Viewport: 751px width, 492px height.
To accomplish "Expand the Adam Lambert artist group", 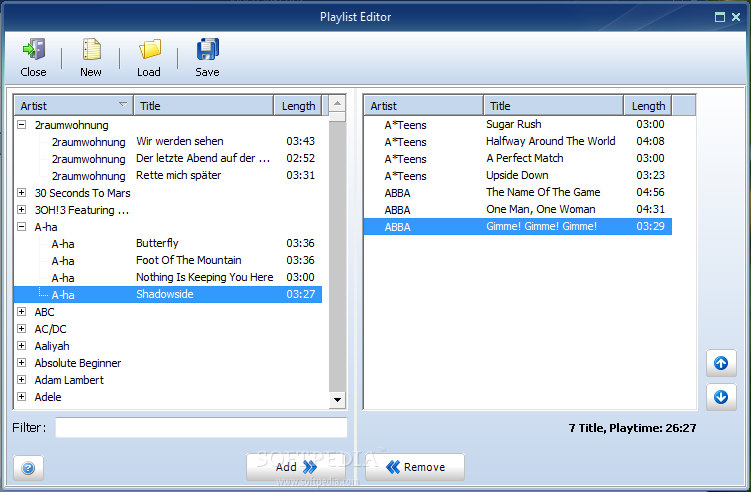I will pyautogui.click(x=22, y=379).
